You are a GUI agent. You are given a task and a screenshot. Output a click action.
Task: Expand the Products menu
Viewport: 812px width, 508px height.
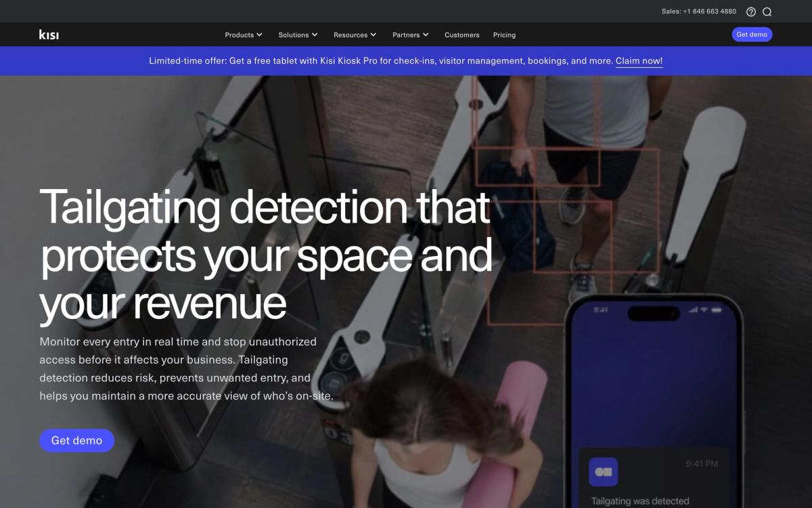click(x=244, y=35)
